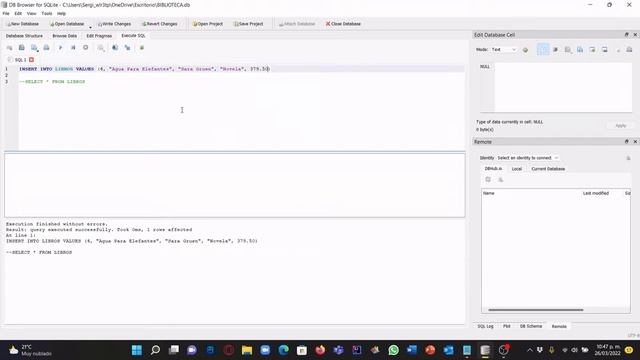The height and width of the screenshot is (360, 640).
Task: Click horizontal scrollbar in Remote list
Action: [536, 310]
